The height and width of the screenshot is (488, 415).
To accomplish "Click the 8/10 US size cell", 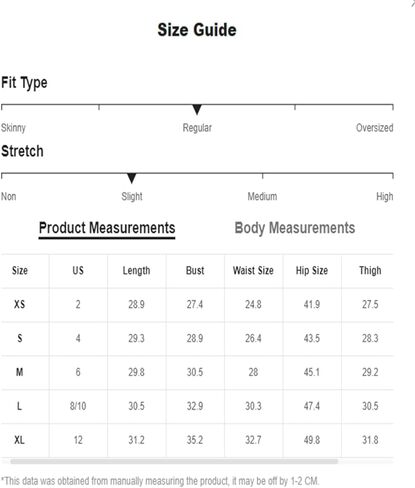I will 78,406.
